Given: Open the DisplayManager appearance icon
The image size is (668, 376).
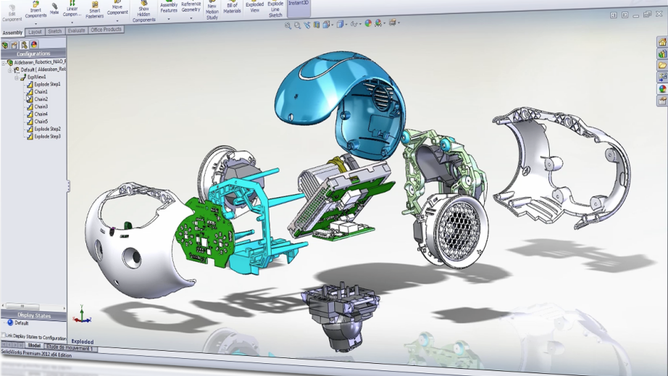Looking at the screenshot, I should (x=34, y=44).
